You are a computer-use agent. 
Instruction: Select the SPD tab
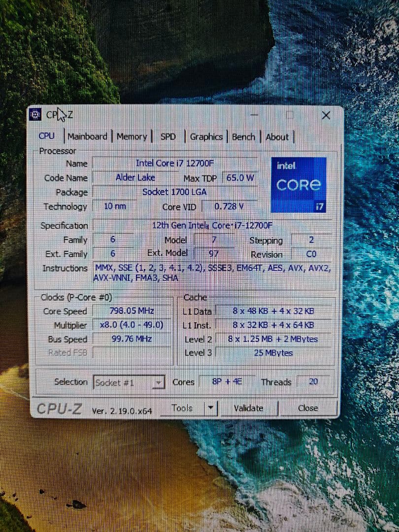[x=168, y=137]
